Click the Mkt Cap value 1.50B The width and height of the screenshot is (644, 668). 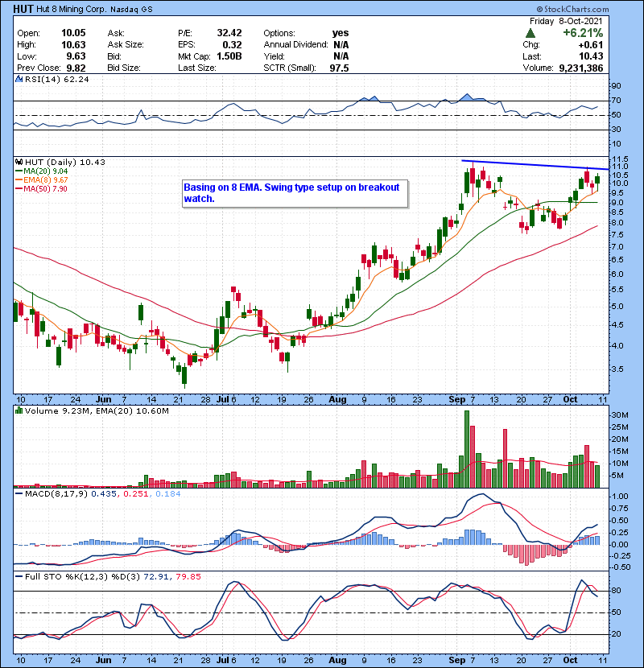coord(229,56)
